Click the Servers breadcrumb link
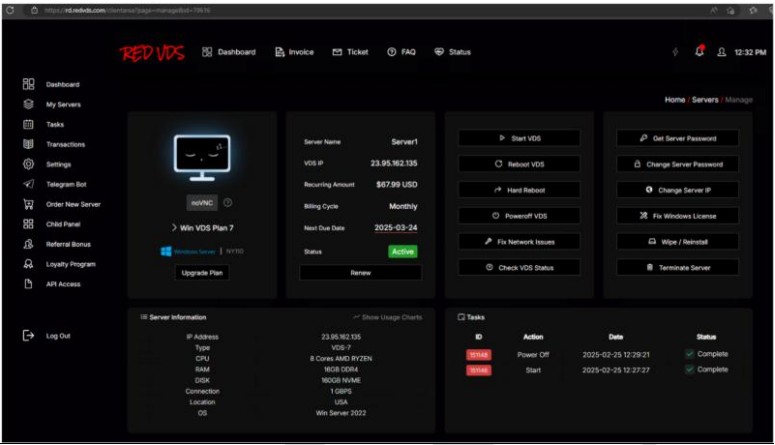 point(705,100)
